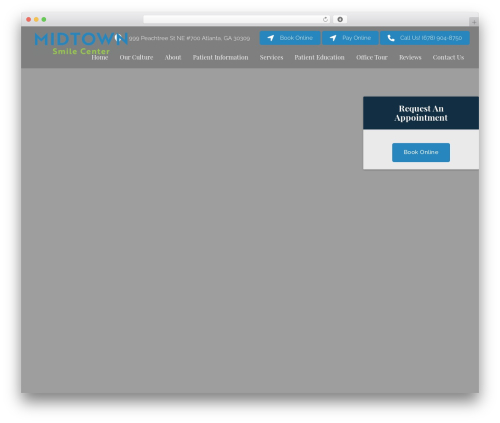Click the paper plane icon on Book Online
This screenshot has width=500, height=423.
[x=271, y=38]
